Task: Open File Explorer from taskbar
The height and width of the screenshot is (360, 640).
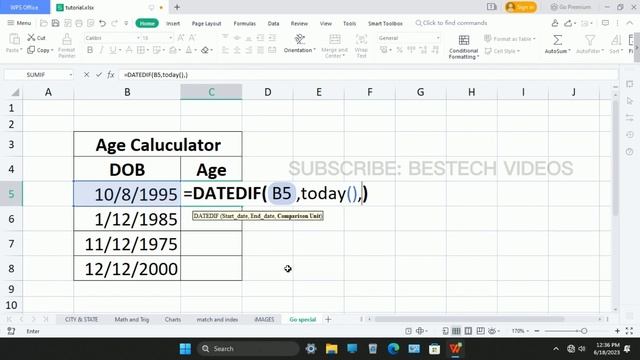Action: (x=331, y=349)
